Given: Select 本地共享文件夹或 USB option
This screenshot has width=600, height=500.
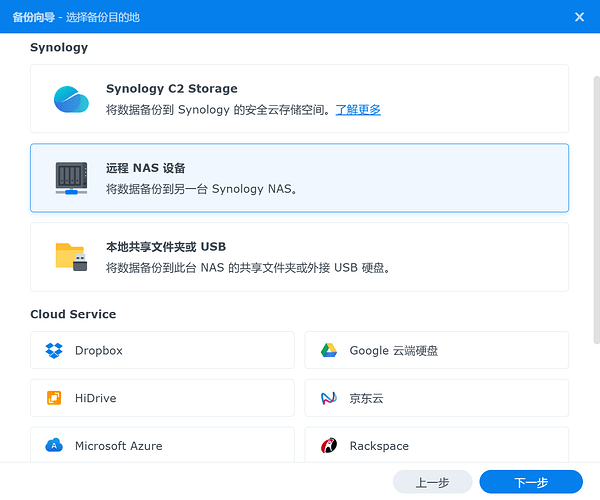Looking at the screenshot, I should click(x=300, y=256).
